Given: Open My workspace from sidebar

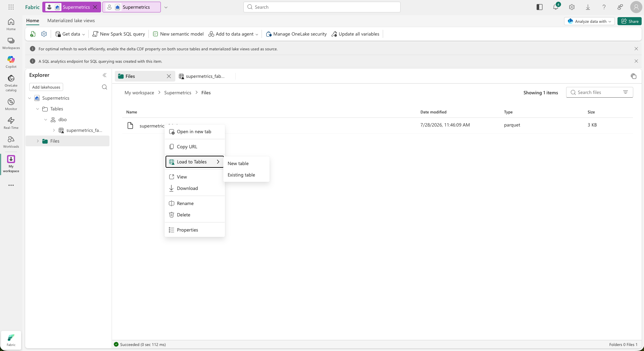Looking at the screenshot, I should click(11, 164).
